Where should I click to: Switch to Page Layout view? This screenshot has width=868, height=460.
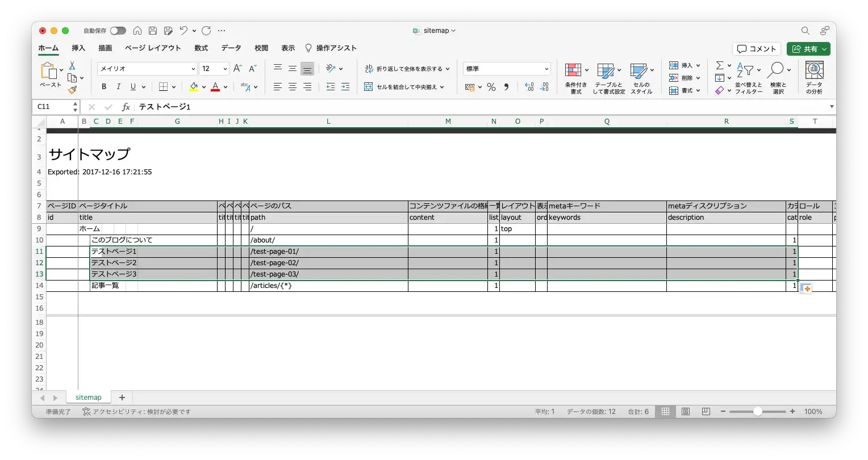point(686,411)
